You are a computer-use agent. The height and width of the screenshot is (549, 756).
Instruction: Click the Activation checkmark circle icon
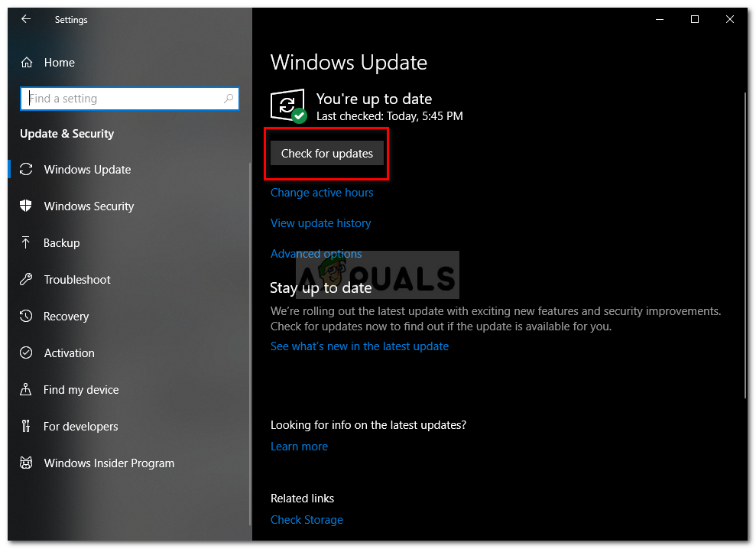click(x=26, y=352)
